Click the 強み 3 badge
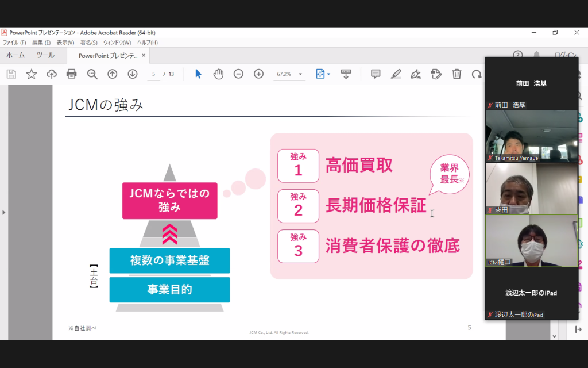 [x=298, y=246]
